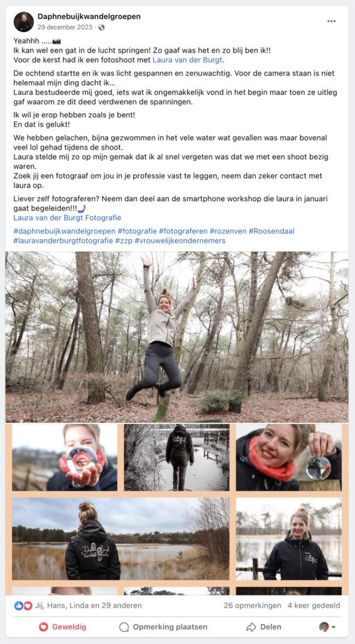Click the blue like reaction icon
Screen dimensions: 355x644
[x=19, y=606]
